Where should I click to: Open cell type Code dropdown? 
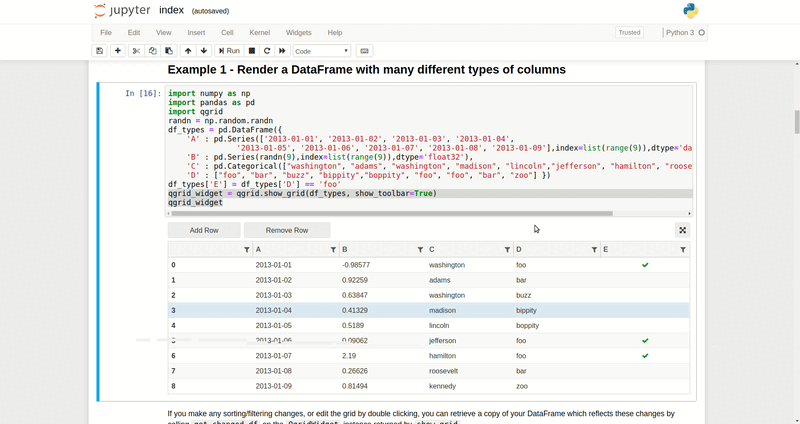click(x=321, y=51)
